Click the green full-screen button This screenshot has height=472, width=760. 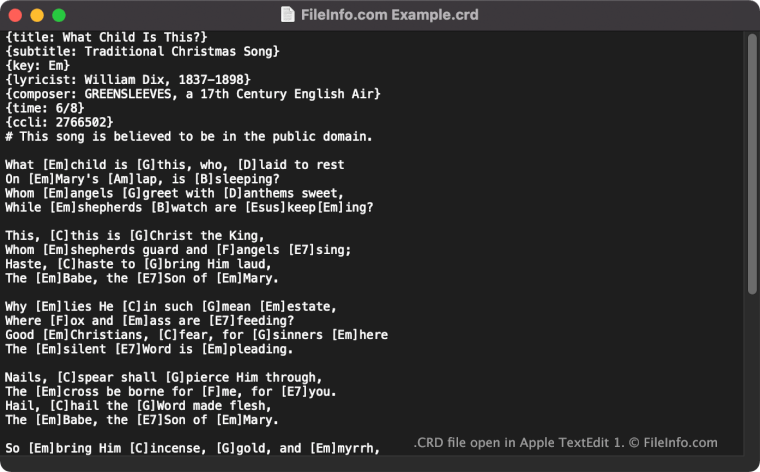[59, 16]
